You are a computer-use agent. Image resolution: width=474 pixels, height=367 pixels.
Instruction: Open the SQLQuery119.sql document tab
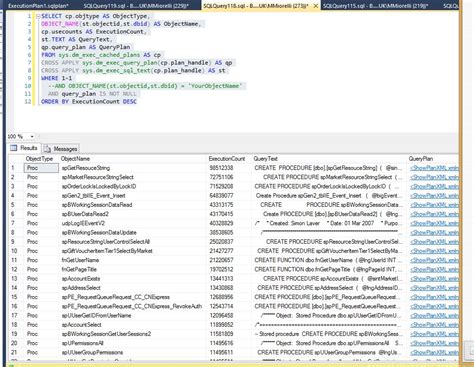coord(136,6)
